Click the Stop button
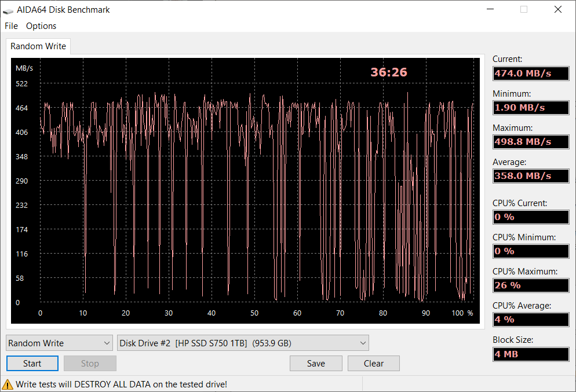Screen dimensions: 576x392 (90, 364)
